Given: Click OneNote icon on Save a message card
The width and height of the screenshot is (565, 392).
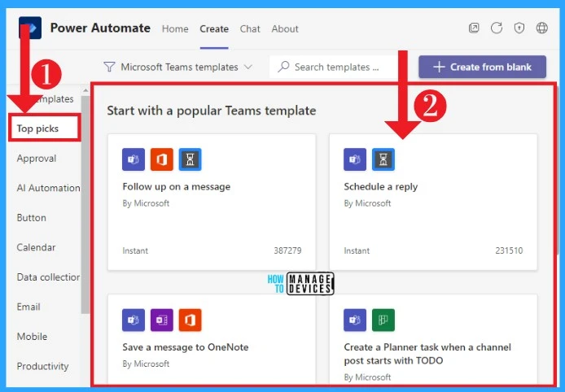Looking at the screenshot, I should [x=162, y=320].
